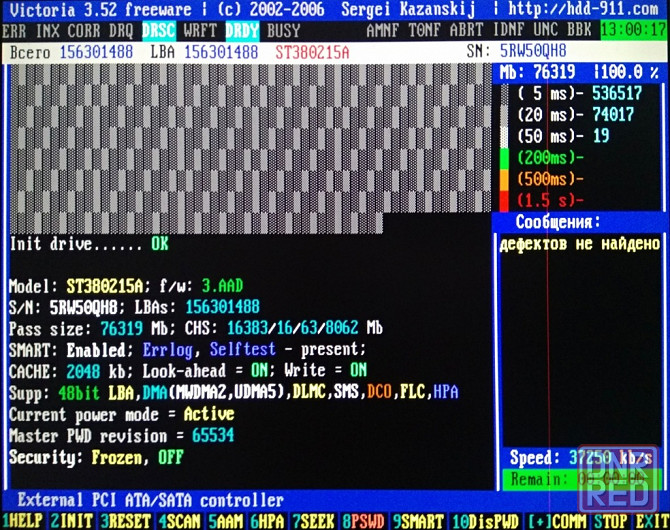Click the orange 500ms legend swatch
The image size is (670, 530).
click(504, 180)
